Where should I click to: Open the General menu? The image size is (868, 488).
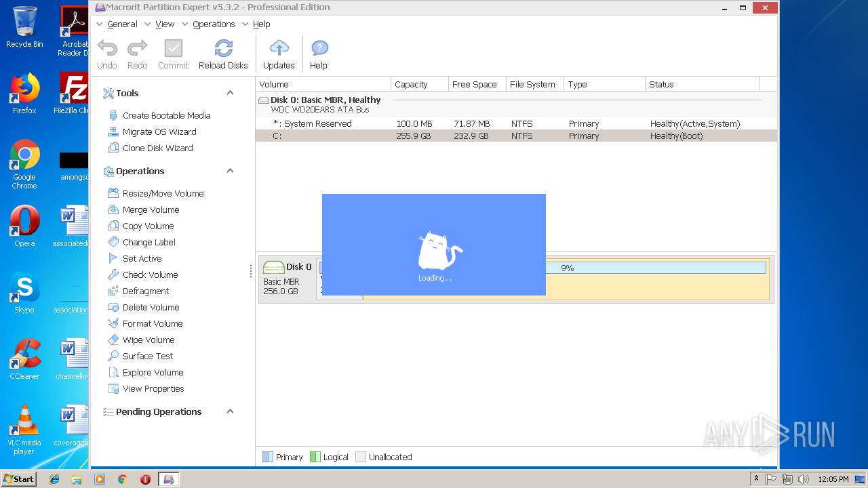click(122, 24)
